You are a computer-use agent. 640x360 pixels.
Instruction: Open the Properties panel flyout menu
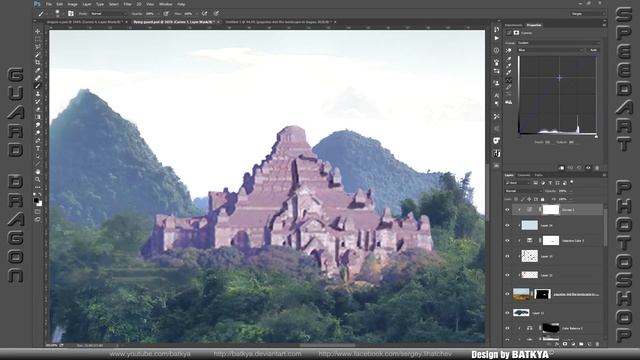point(604,25)
